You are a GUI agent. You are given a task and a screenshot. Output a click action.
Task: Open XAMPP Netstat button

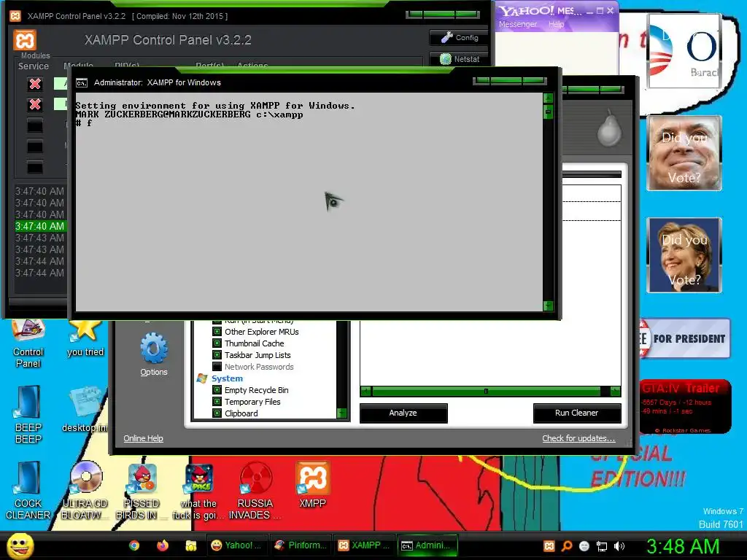coord(460,59)
